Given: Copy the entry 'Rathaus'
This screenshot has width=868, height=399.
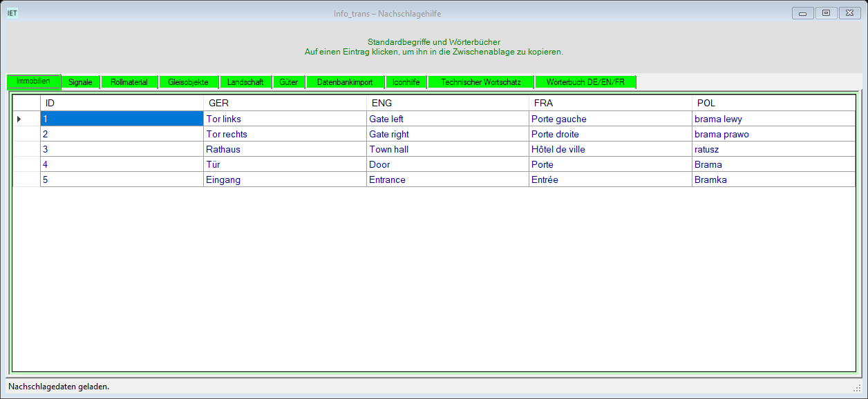Looking at the screenshot, I should [x=285, y=149].
